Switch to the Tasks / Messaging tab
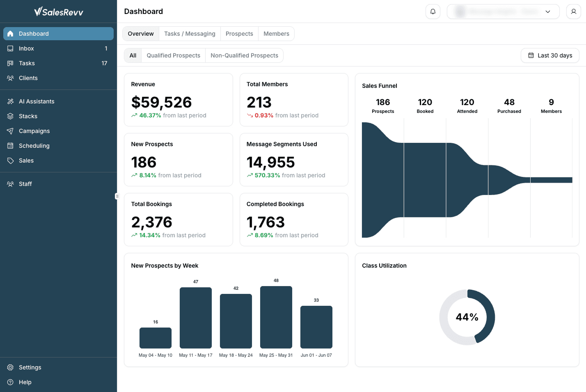Viewport: 586px width, 392px height. (x=190, y=34)
